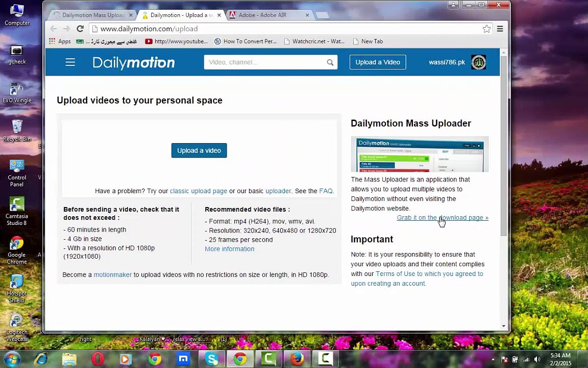This screenshot has width=588, height=368.
Task: Open a new browser tab
Action: (322, 15)
